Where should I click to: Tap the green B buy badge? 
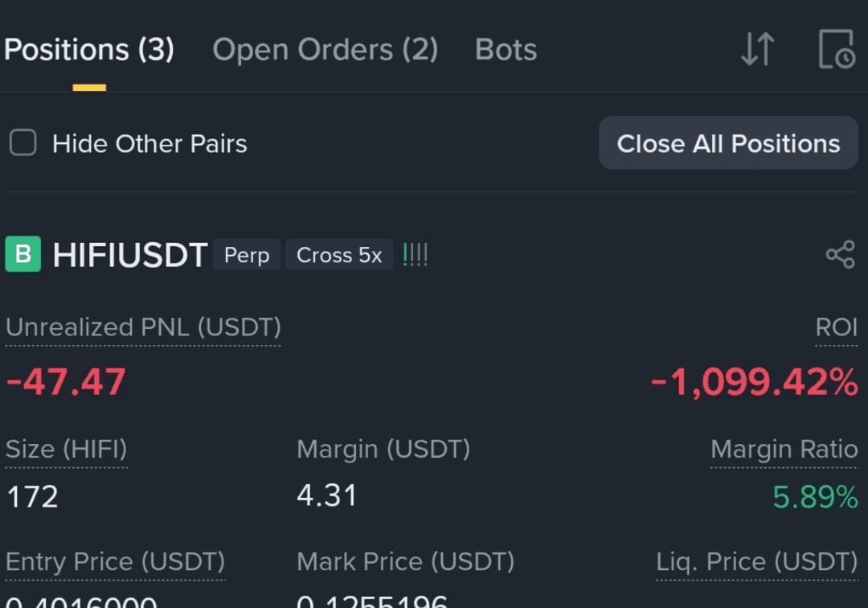pos(23,254)
